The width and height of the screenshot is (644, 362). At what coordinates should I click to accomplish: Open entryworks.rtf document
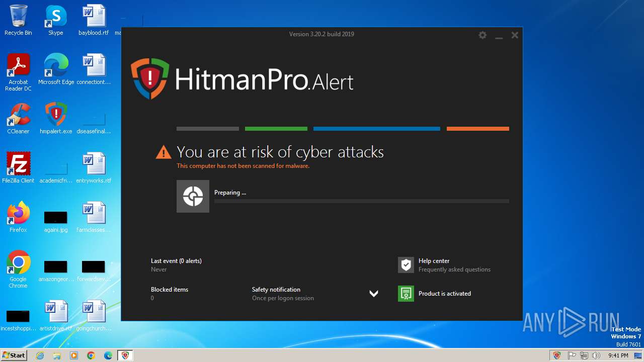(94, 168)
